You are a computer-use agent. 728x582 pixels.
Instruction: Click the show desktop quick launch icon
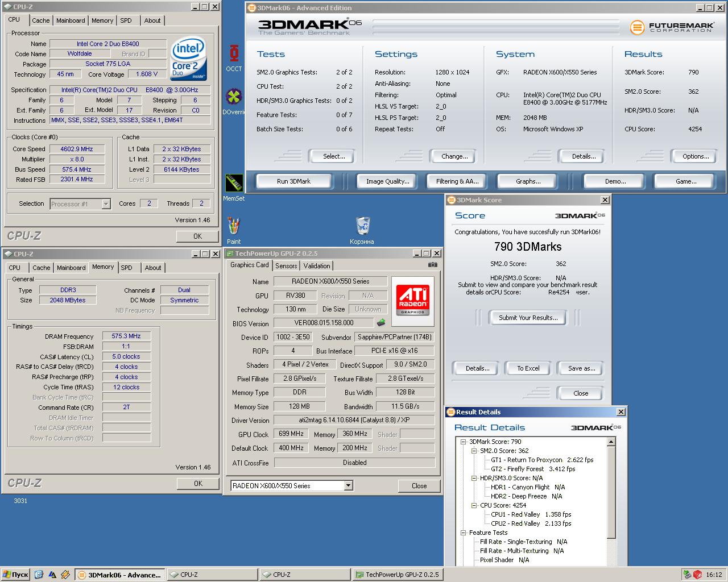(39, 575)
